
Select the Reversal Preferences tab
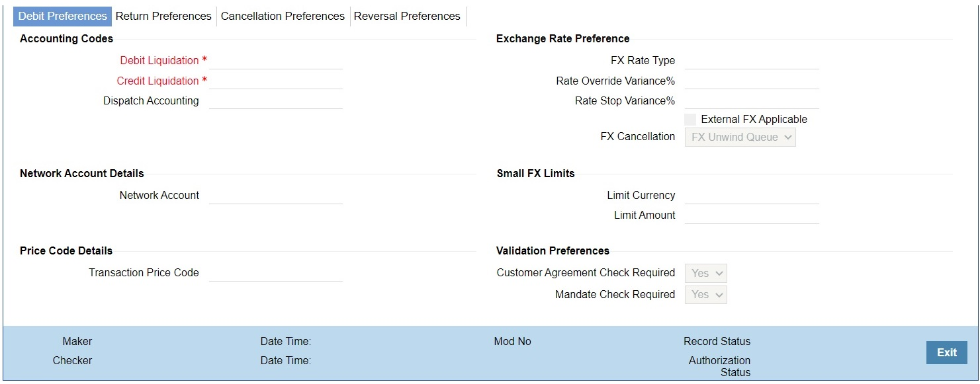(x=407, y=16)
